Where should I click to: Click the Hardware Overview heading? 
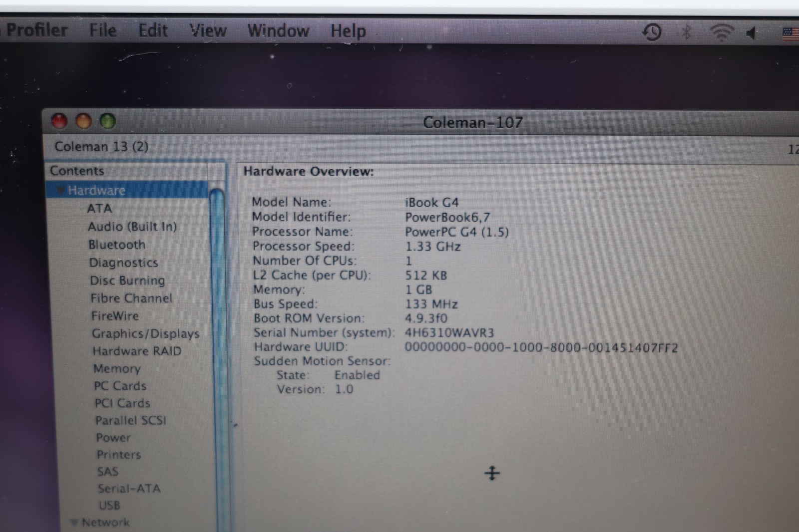[x=309, y=172]
